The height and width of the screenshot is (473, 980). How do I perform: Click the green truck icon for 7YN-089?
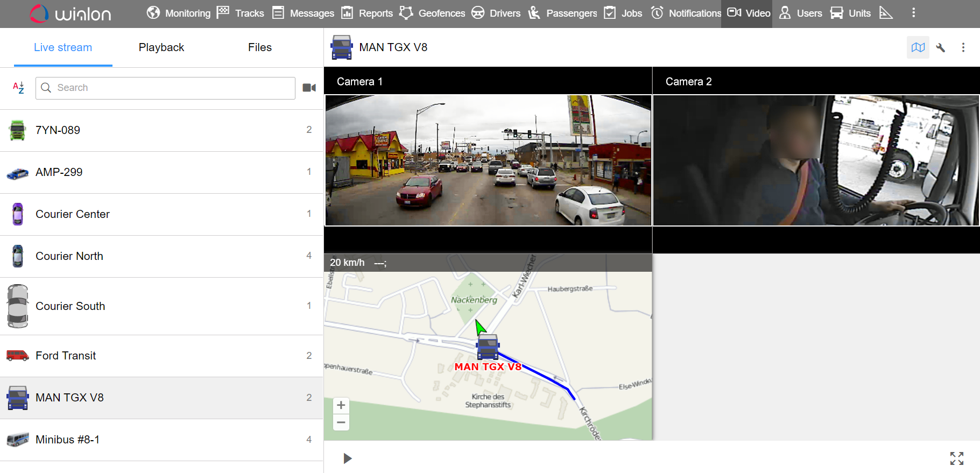coord(18,130)
